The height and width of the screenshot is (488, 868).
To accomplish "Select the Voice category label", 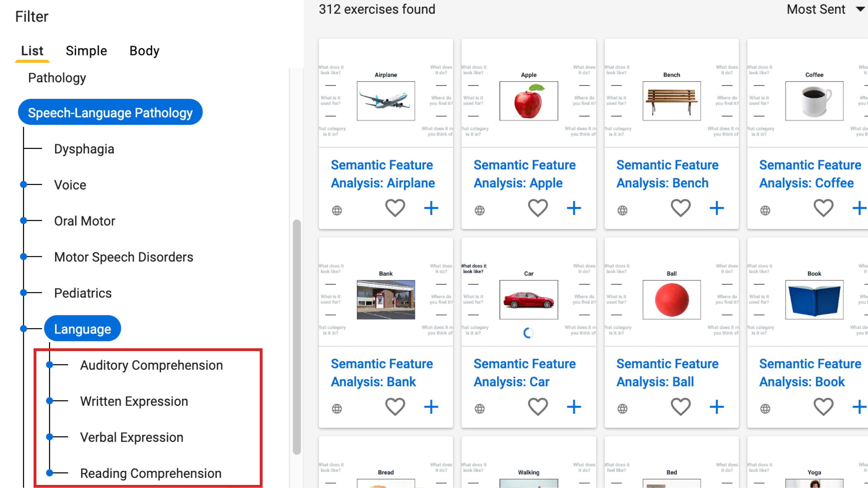I will coord(70,185).
